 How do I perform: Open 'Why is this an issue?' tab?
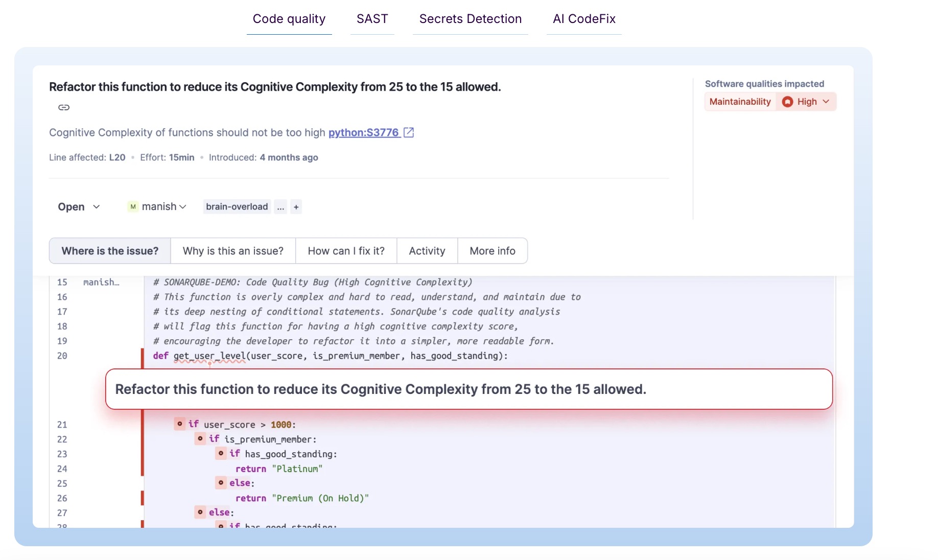tap(233, 251)
